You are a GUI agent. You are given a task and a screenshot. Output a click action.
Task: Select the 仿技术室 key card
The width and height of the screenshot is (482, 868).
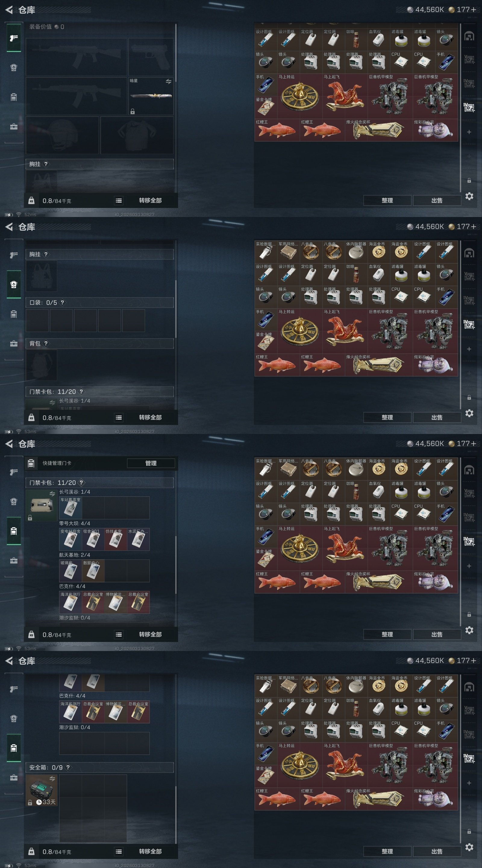(116, 539)
